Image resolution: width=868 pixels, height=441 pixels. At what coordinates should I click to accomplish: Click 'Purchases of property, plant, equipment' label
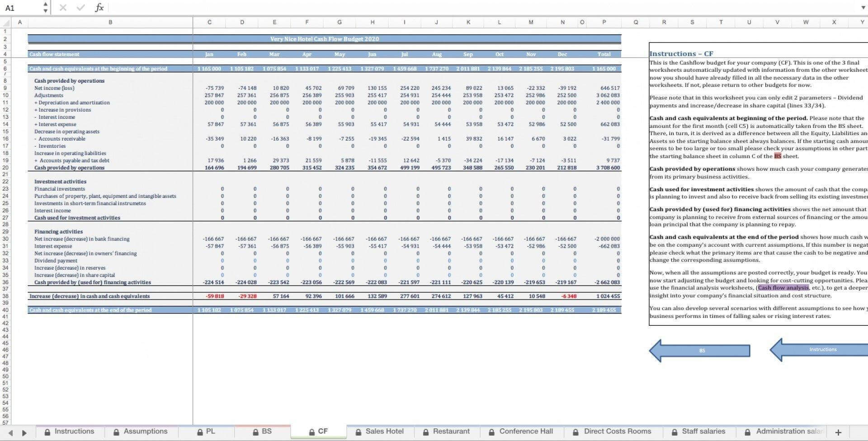[x=105, y=196]
